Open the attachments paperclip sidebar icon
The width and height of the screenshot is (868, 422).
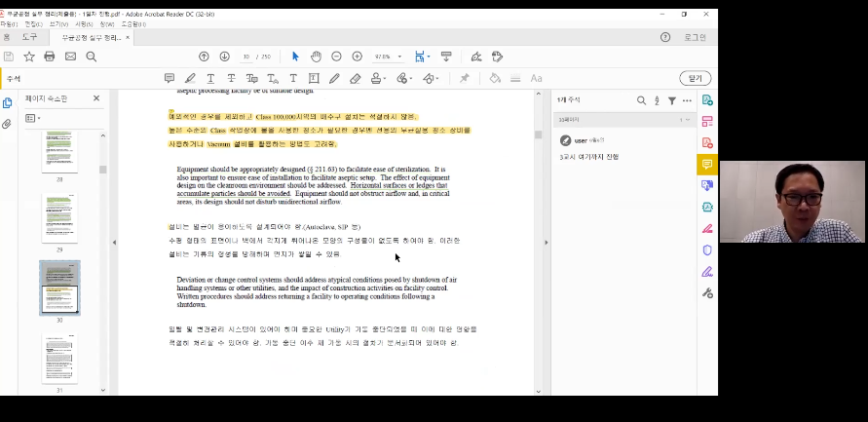(x=7, y=124)
